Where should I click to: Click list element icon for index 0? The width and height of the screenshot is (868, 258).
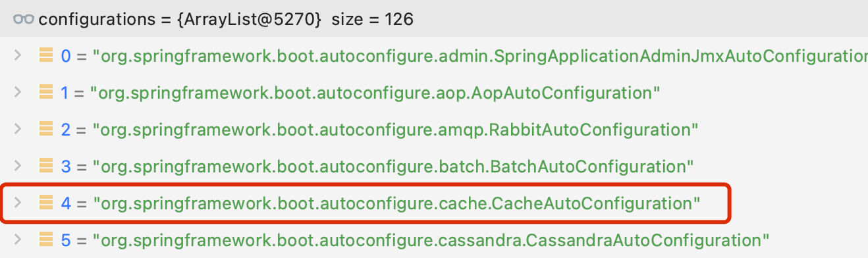click(x=45, y=55)
